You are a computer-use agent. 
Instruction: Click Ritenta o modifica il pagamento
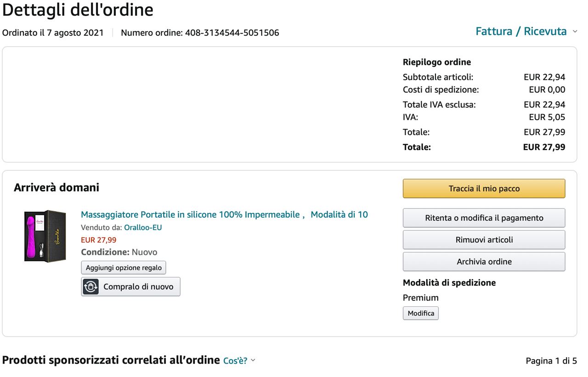(x=484, y=218)
